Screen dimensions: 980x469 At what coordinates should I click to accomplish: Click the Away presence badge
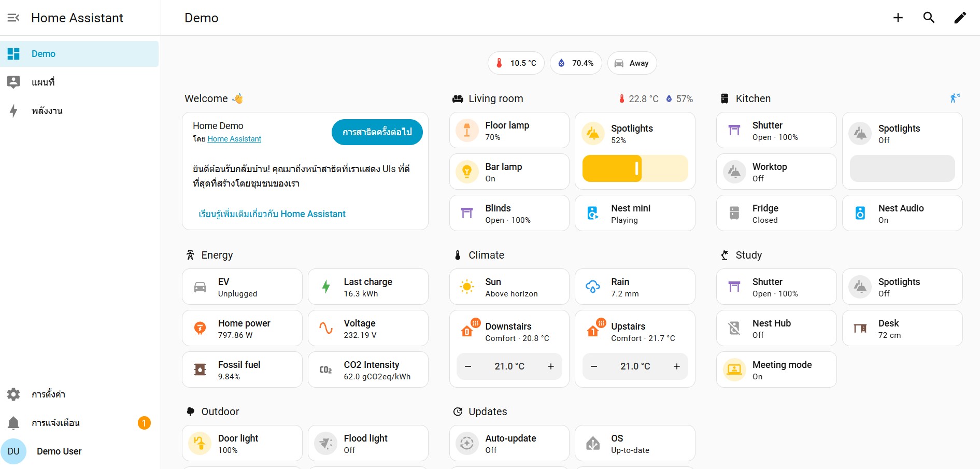click(x=632, y=63)
